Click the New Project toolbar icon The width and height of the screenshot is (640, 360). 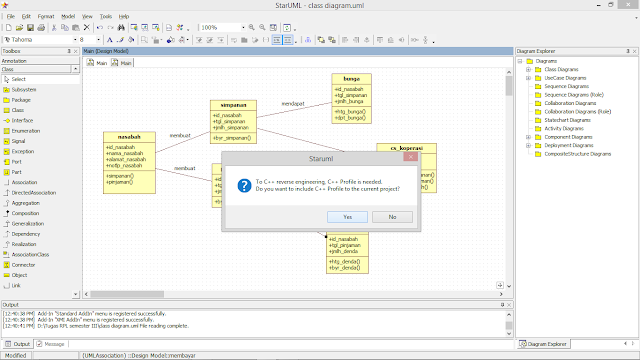9,27
